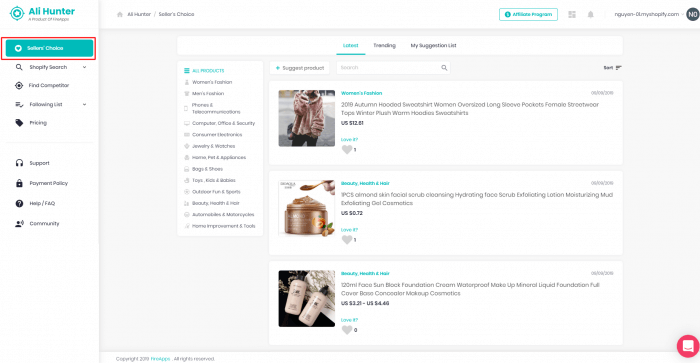This screenshot has width=700, height=363.
Task: Click the Ali Hunter logo
Action: pos(42,13)
